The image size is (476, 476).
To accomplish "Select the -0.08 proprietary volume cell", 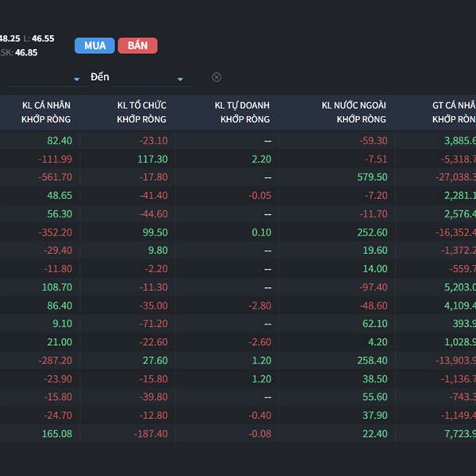I will coord(260,433).
